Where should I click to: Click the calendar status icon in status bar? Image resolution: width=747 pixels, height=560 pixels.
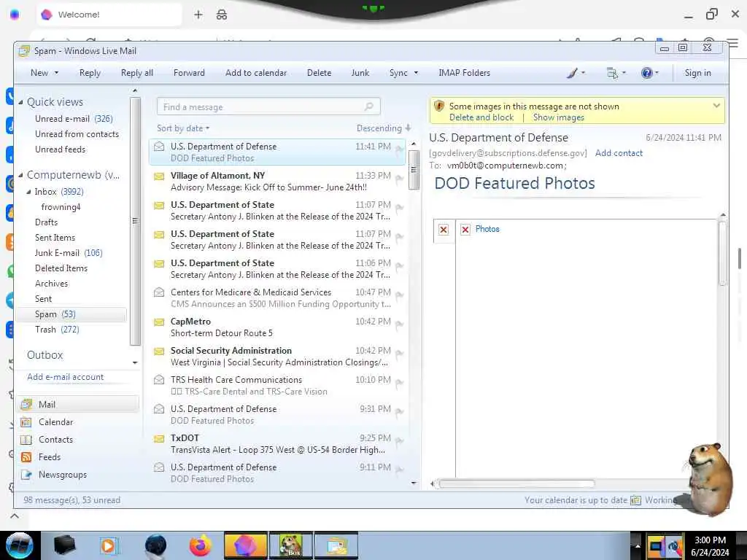[x=635, y=500]
